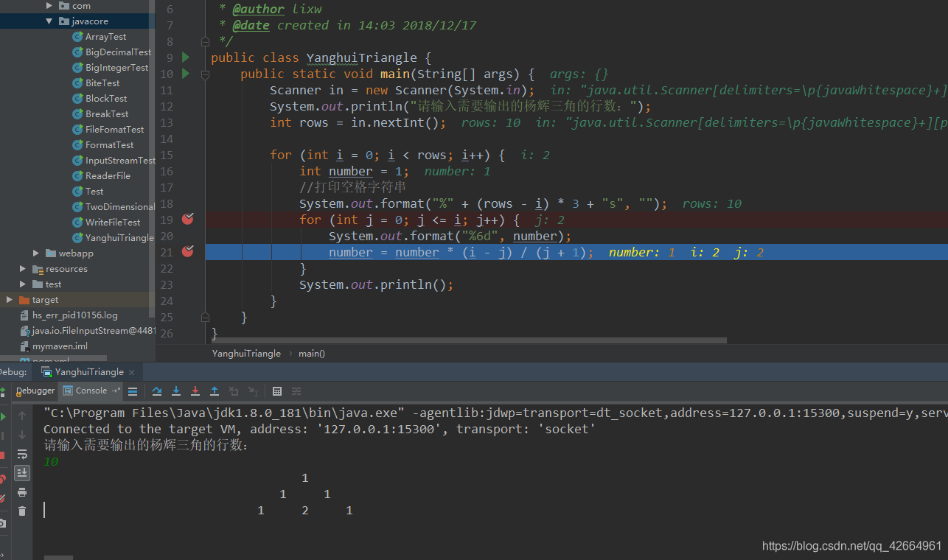Collapse the main method fold marker on line 10

(205, 74)
